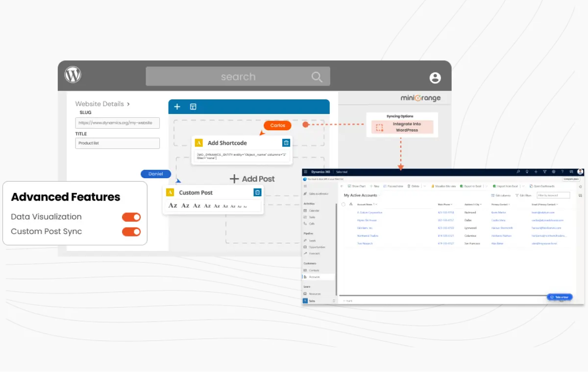Open the Sales area switcher at sidebar bottom
The width and height of the screenshot is (588, 372).
[x=318, y=301]
